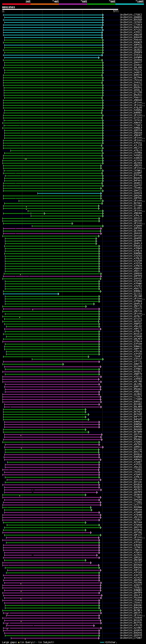
Task: Choose UniRef100_Q9M263 entry
Action: tap(131, 557)
